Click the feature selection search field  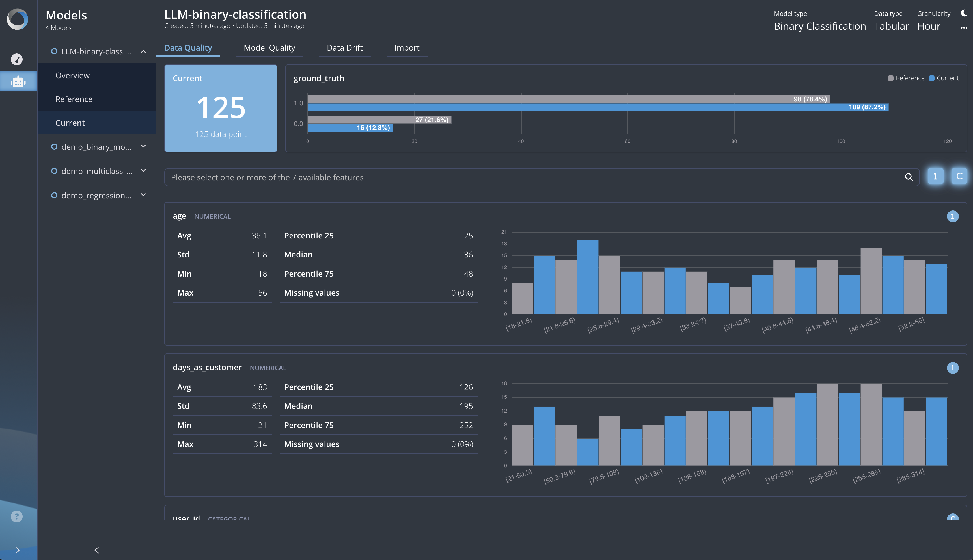[542, 177]
